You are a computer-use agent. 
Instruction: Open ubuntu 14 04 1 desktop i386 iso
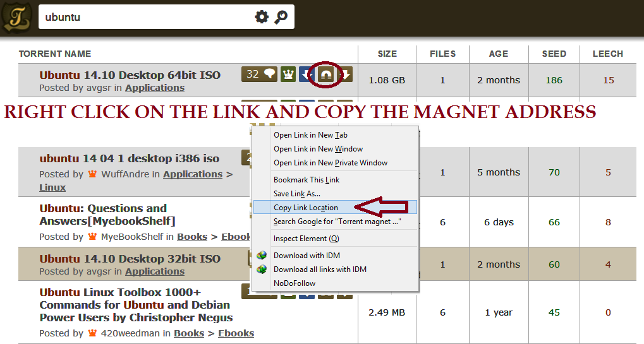(x=130, y=158)
